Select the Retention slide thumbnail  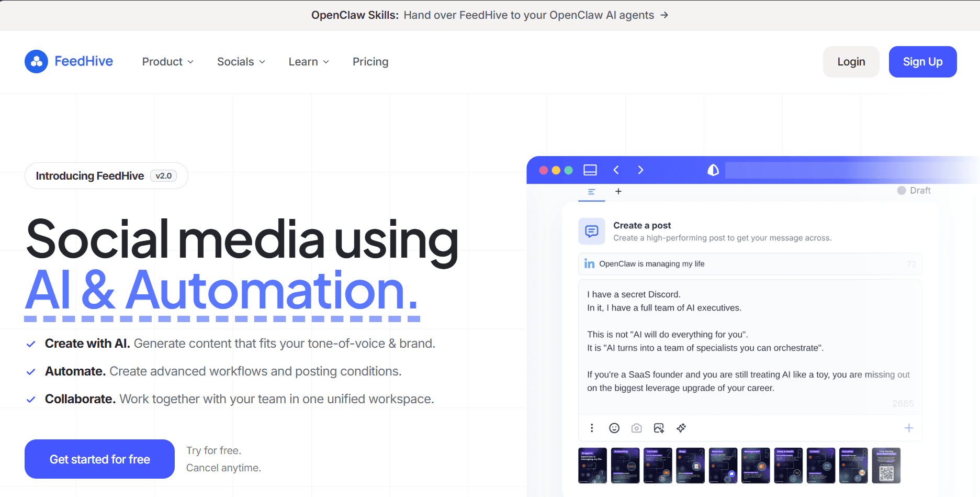tap(723, 466)
